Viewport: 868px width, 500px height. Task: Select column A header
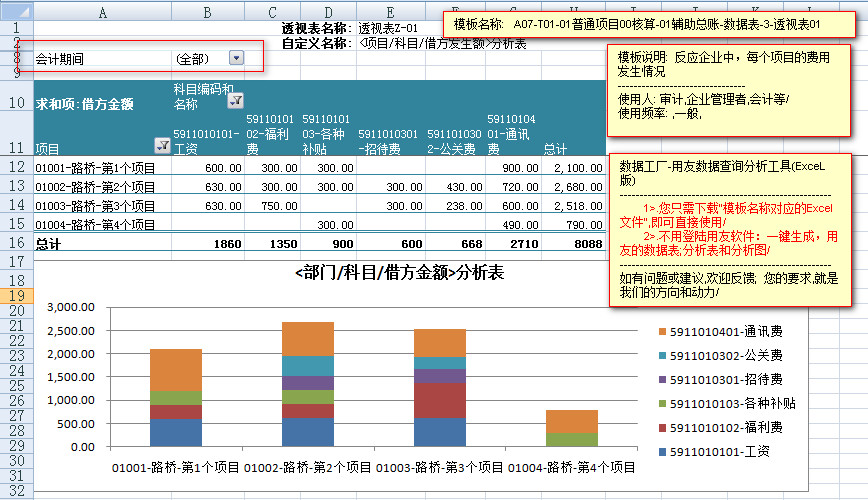click(x=102, y=9)
